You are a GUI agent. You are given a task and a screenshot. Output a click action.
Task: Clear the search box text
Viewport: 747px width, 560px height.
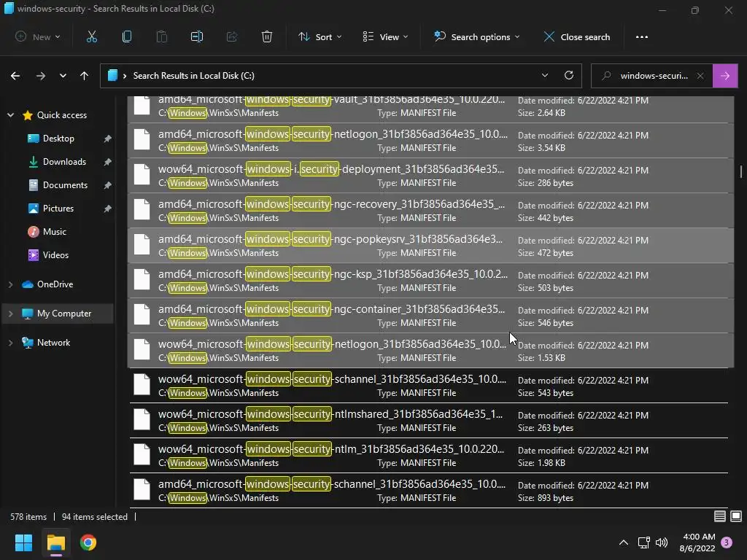tap(700, 76)
